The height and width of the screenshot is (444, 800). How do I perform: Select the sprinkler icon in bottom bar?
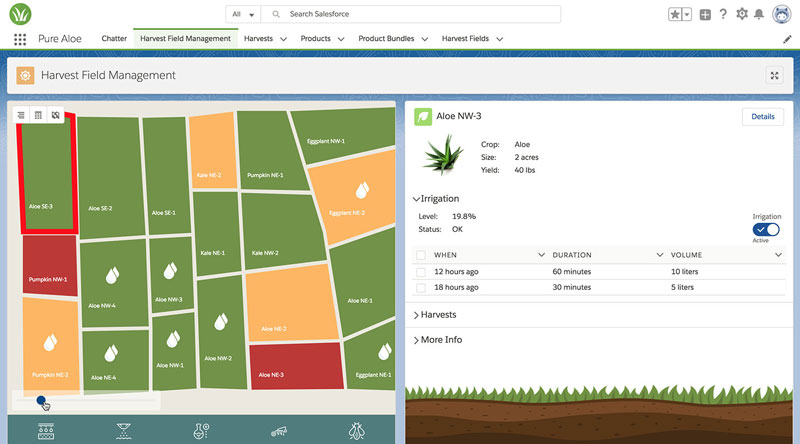(x=123, y=431)
